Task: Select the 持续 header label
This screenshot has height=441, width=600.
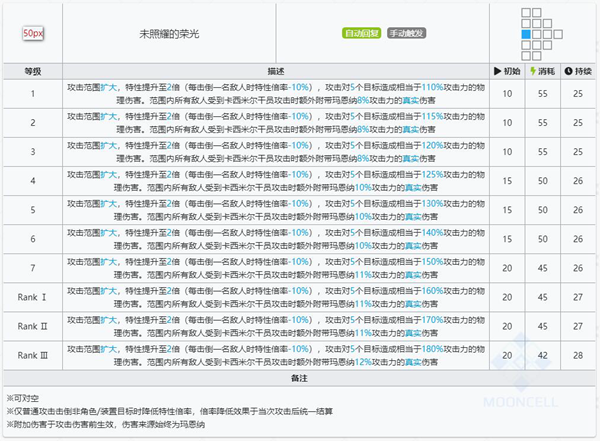Action: point(583,71)
